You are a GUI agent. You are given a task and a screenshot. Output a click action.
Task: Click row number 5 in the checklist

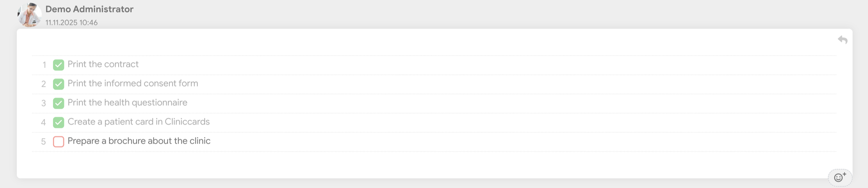click(x=44, y=142)
